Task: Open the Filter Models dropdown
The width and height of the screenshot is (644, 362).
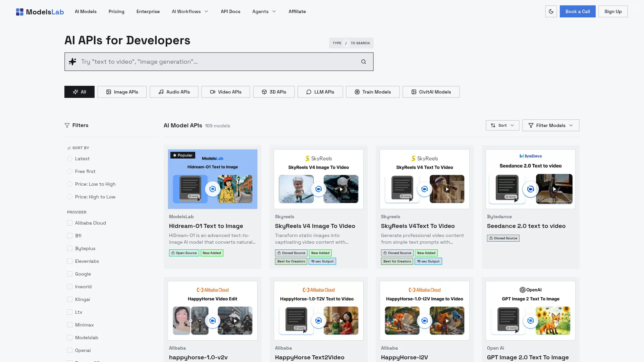Action: 551,125
